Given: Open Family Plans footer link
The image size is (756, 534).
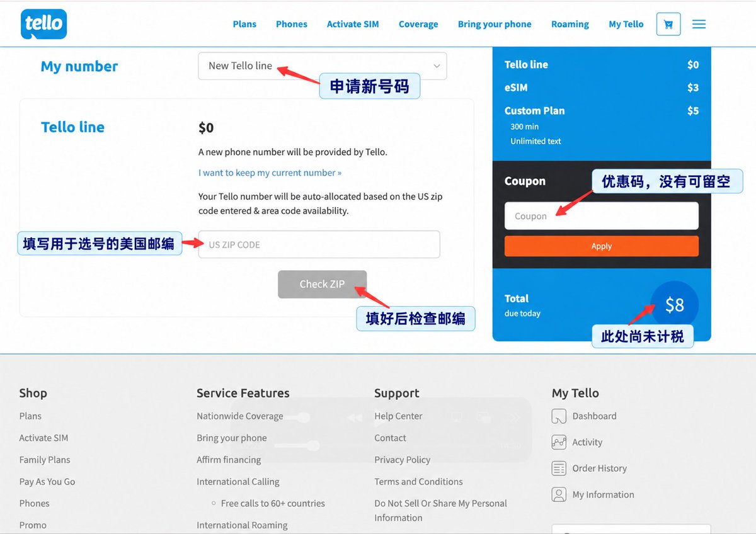Looking at the screenshot, I should [45, 460].
